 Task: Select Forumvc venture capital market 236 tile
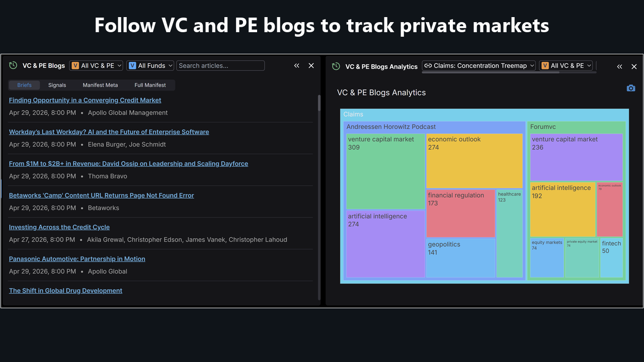point(576,157)
